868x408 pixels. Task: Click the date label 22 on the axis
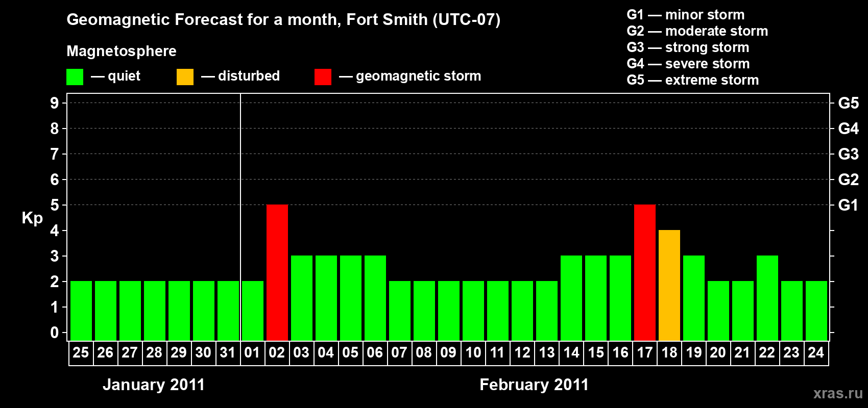(x=767, y=353)
